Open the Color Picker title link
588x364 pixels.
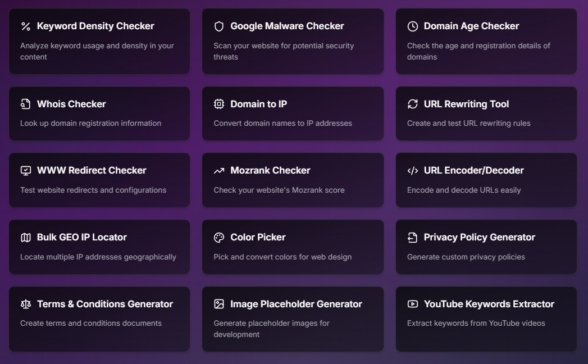click(258, 237)
